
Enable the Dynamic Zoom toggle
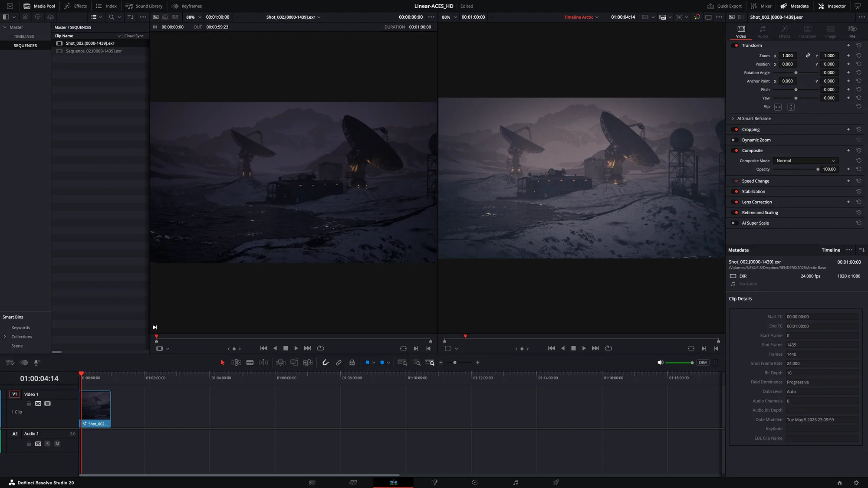pos(734,140)
